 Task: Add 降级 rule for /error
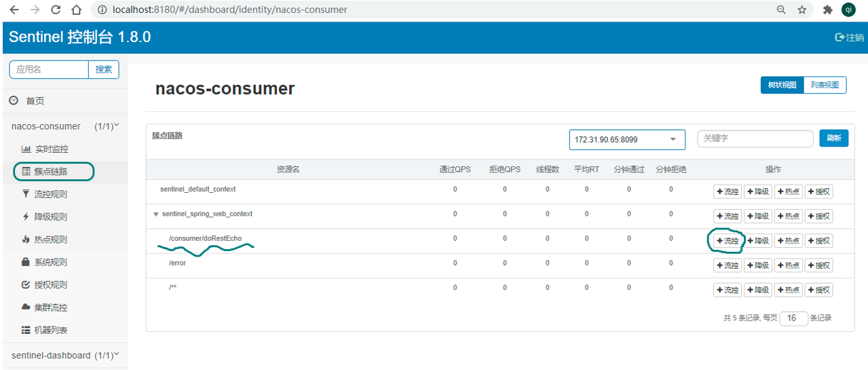[x=758, y=265]
